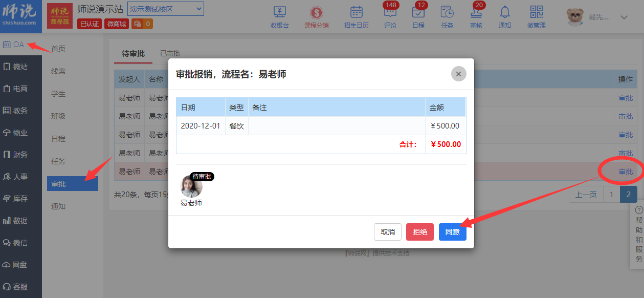Open the 招生日历 enrollment calendar
Viewport: 644px width, 298px height.
tap(356, 17)
